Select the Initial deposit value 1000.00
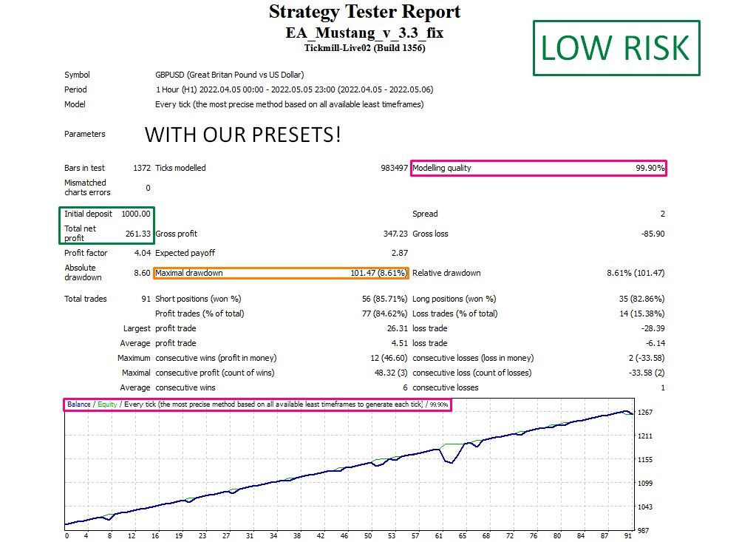 click(x=136, y=214)
